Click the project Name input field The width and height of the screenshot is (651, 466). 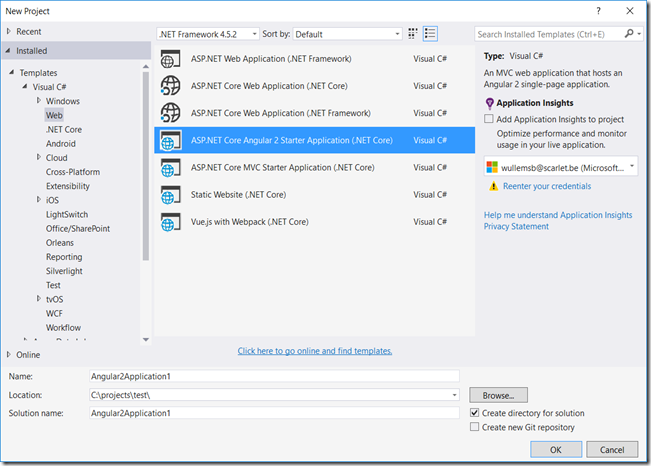(x=274, y=376)
